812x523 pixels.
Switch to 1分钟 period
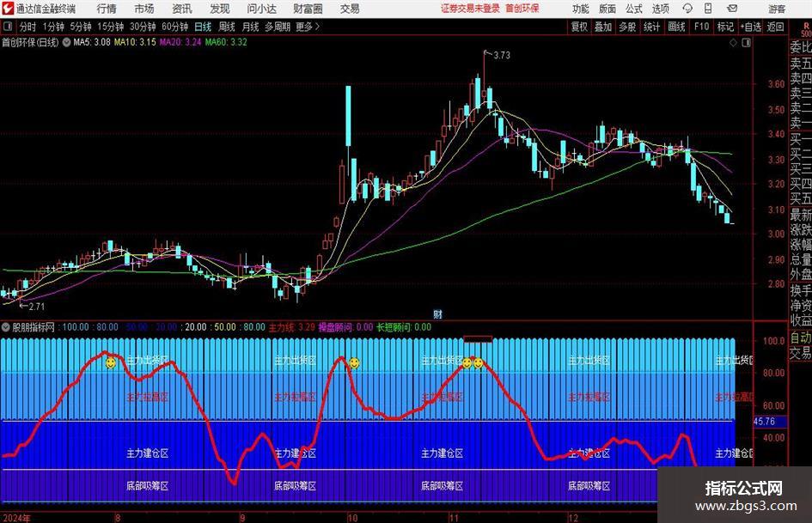coord(53,27)
